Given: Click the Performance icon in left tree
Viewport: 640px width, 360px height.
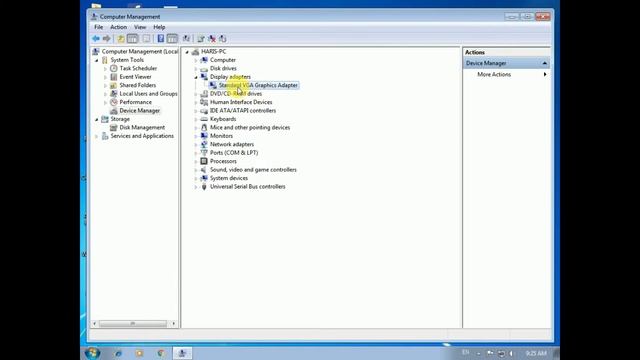Looking at the screenshot, I should pyautogui.click(x=114, y=102).
